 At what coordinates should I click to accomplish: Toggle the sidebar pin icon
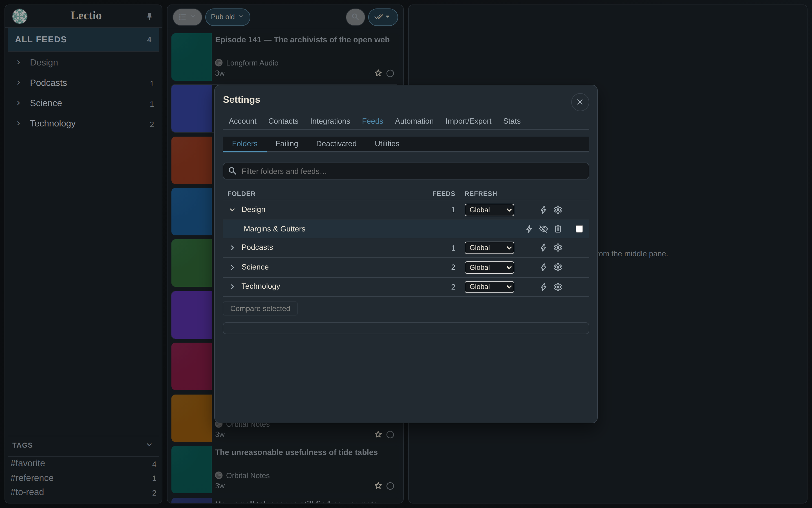(149, 16)
